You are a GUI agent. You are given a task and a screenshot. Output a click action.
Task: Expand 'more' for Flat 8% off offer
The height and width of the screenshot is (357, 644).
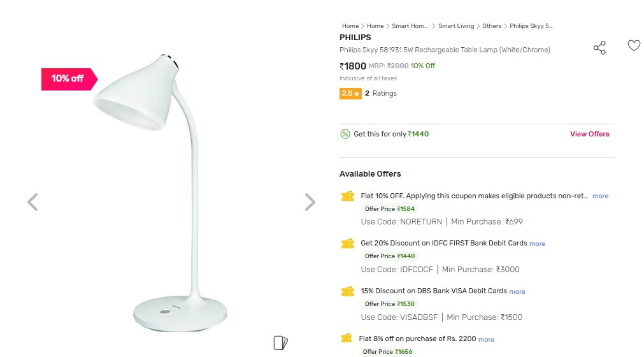pyautogui.click(x=486, y=339)
